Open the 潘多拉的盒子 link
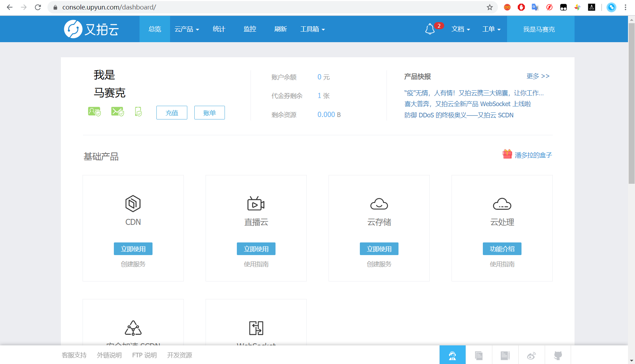 click(533, 155)
